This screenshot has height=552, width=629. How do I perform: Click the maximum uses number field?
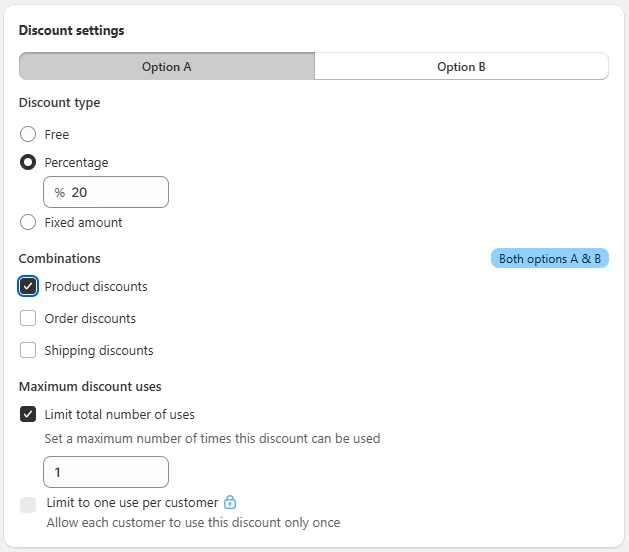[106, 472]
